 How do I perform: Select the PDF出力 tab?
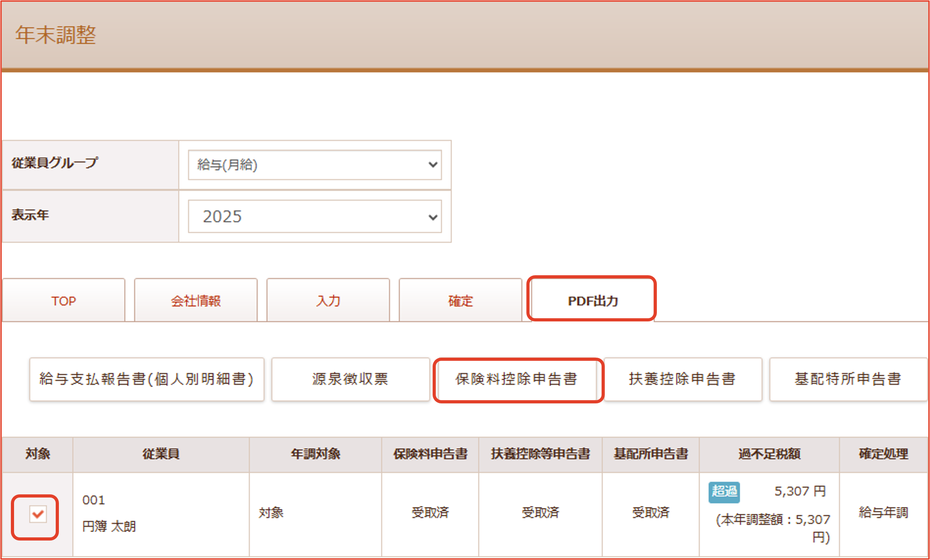click(x=592, y=301)
